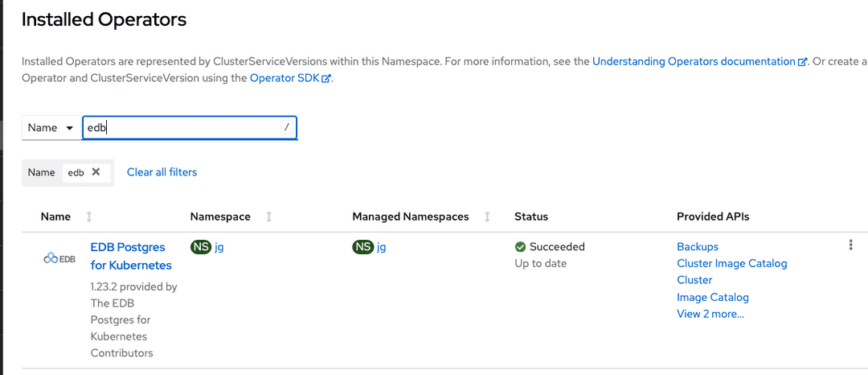Expand View 2 more provided APIs
The width and height of the screenshot is (868, 375).
pyautogui.click(x=710, y=314)
